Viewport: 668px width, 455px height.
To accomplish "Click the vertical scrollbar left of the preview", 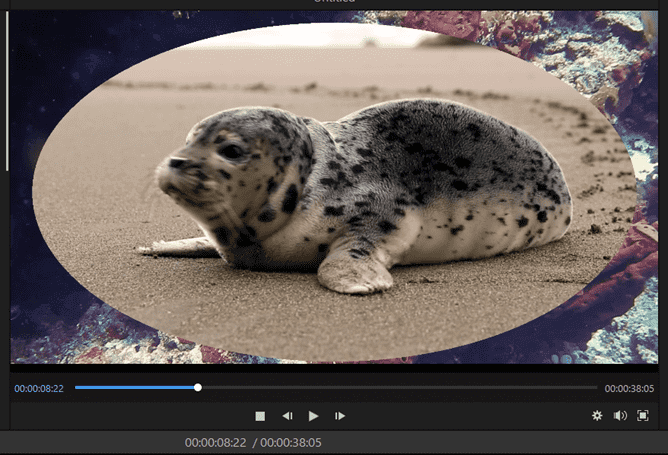I will point(7,91).
